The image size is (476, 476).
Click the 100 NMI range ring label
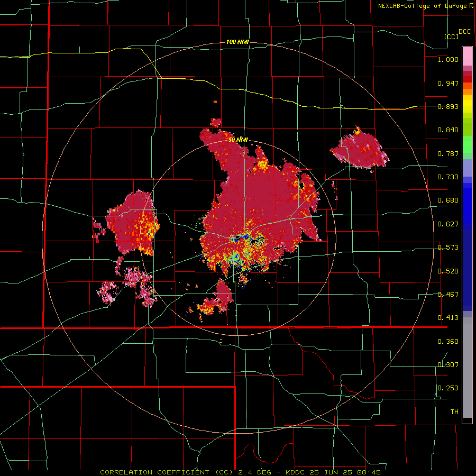click(x=237, y=42)
